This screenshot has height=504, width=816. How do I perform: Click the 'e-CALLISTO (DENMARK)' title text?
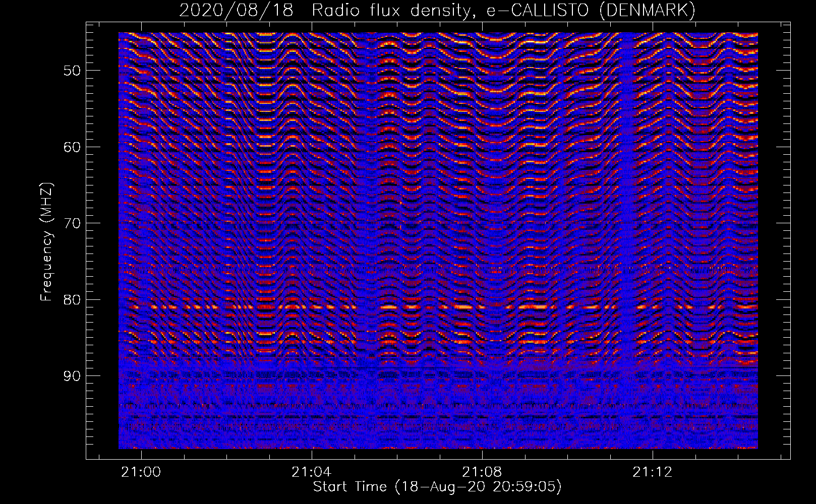(591, 11)
